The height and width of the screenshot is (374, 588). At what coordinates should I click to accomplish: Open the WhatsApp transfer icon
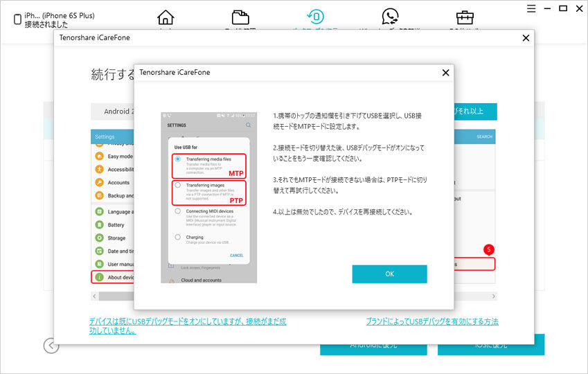(390, 17)
